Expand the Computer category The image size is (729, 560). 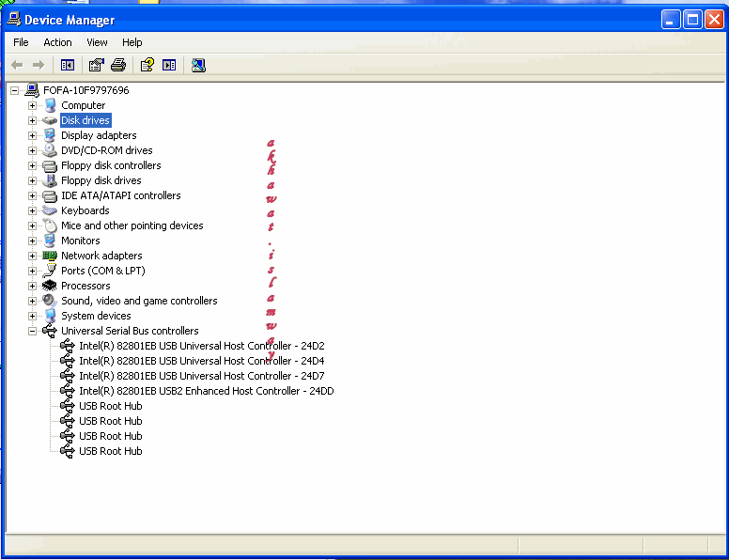click(32, 105)
